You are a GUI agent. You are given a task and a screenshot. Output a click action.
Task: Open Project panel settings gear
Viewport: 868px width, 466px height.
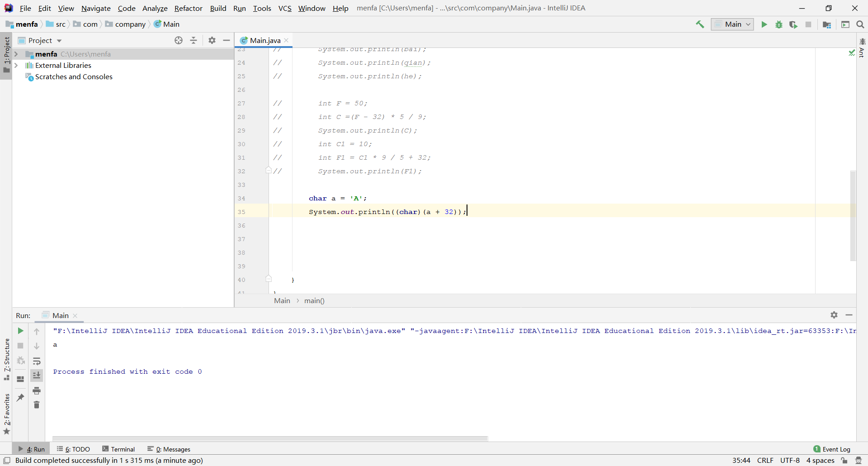(212, 40)
